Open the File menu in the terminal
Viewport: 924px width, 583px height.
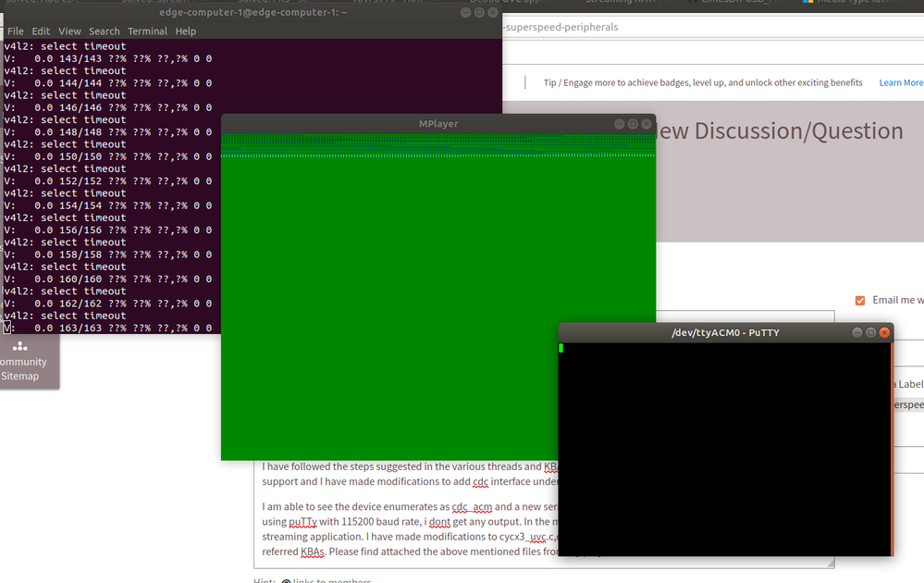click(16, 31)
